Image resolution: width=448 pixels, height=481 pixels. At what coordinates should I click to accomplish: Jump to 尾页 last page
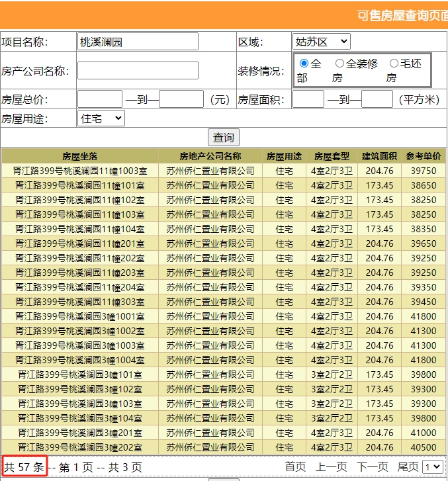(408, 467)
